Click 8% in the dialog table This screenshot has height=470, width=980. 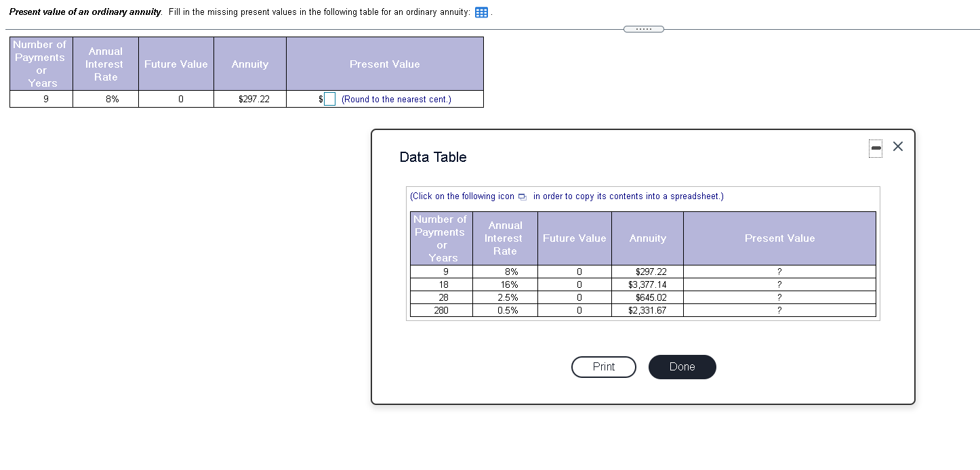click(x=512, y=272)
